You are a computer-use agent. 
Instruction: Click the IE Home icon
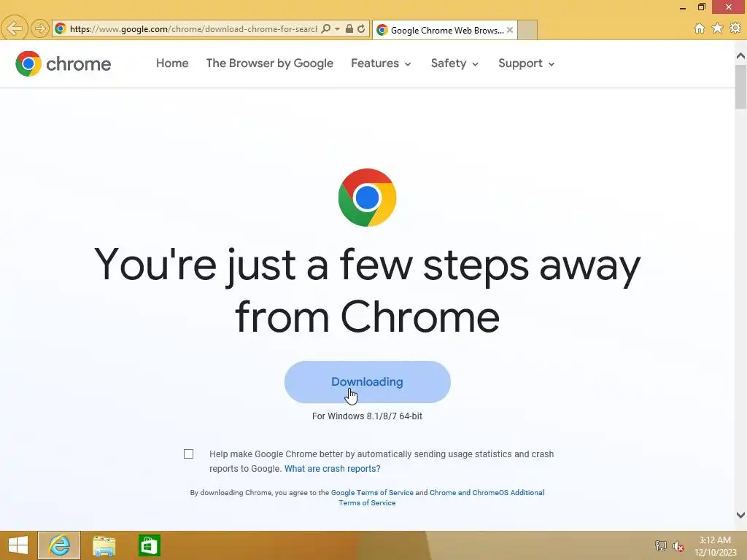[700, 28]
